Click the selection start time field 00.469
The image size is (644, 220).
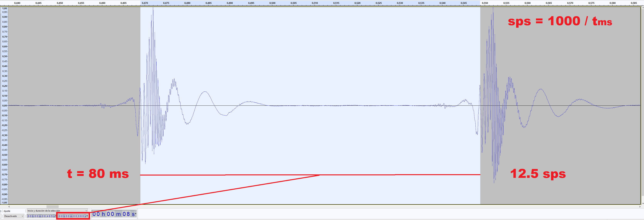click(41, 216)
